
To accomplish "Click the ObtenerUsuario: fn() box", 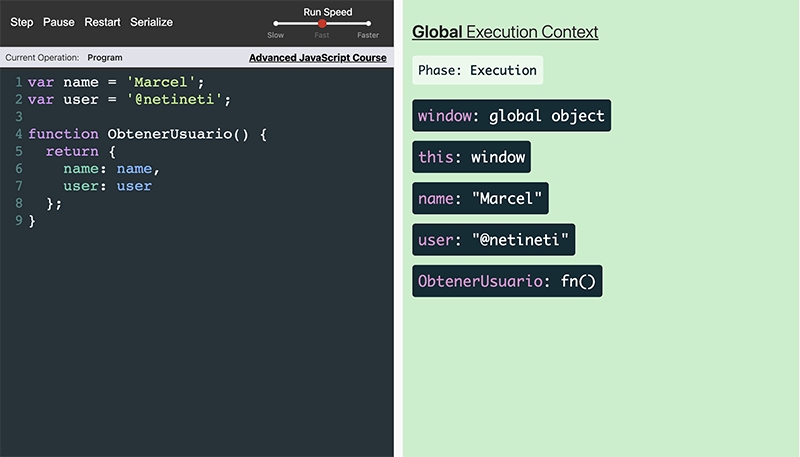I will point(507,281).
